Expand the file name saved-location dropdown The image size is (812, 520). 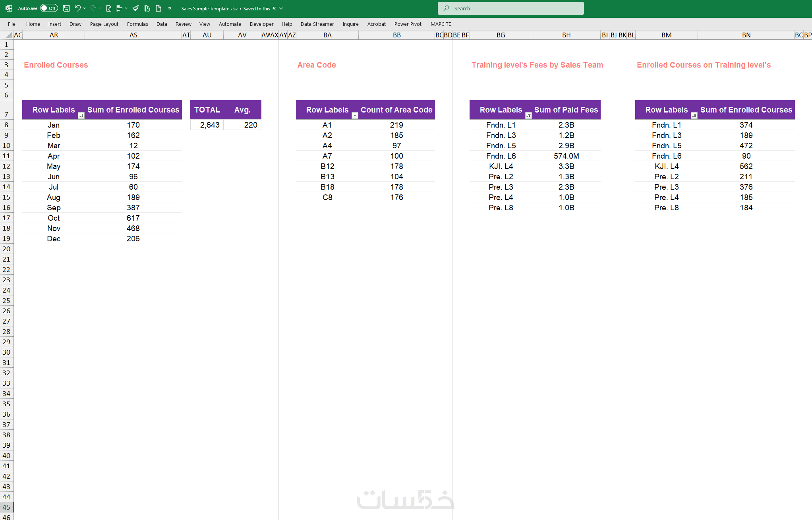(x=281, y=8)
